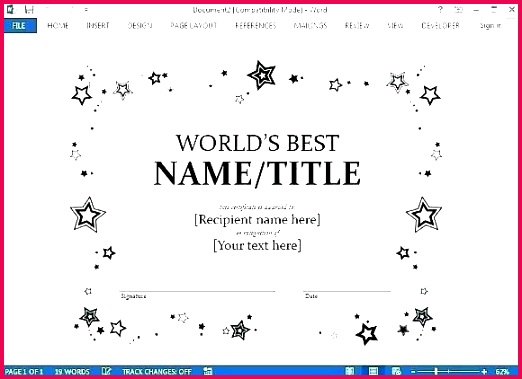Screen dimensions: 522x379
Task: Open Word Help question mark icon
Action: point(440,10)
